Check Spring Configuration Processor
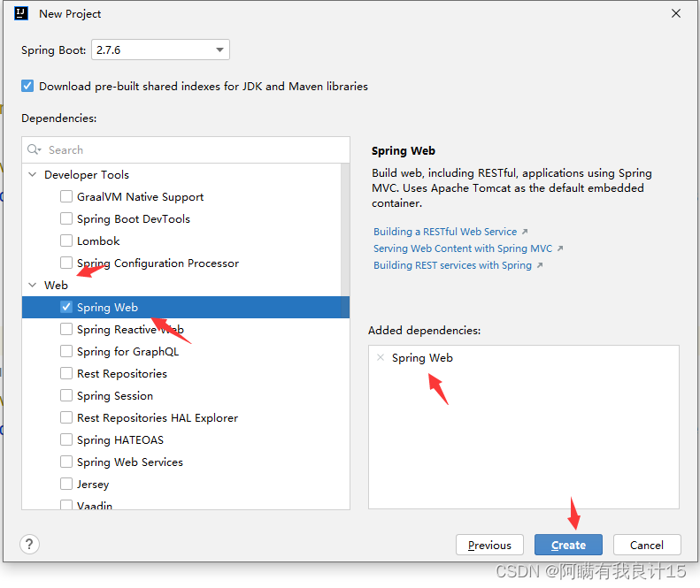Image resolution: width=700 pixels, height=588 pixels. pos(66,263)
